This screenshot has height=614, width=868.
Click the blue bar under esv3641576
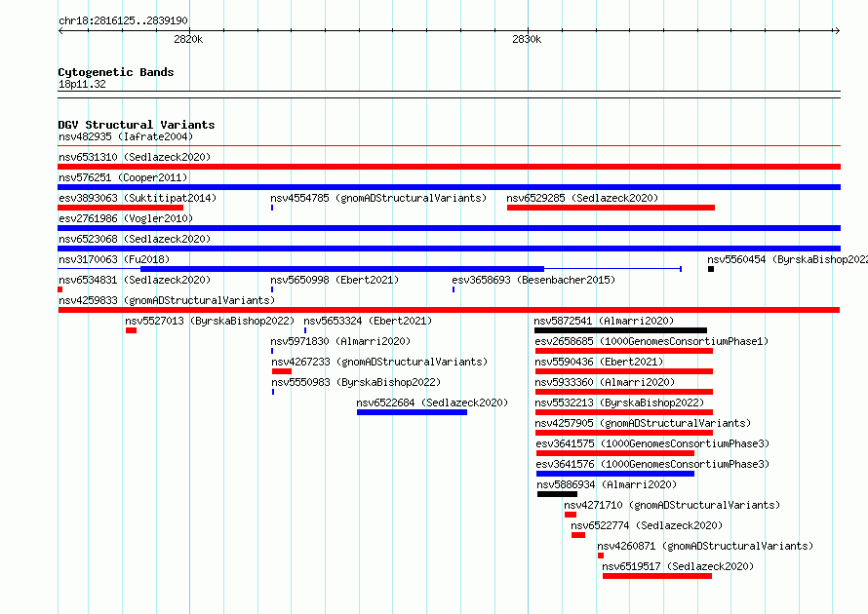(x=615, y=474)
